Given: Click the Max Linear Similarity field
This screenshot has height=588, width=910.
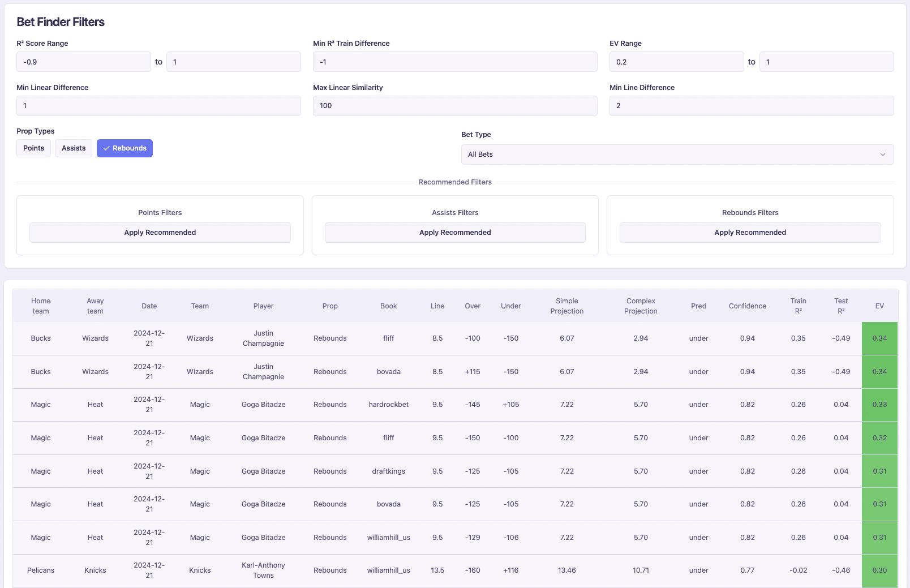Looking at the screenshot, I should [x=455, y=106].
